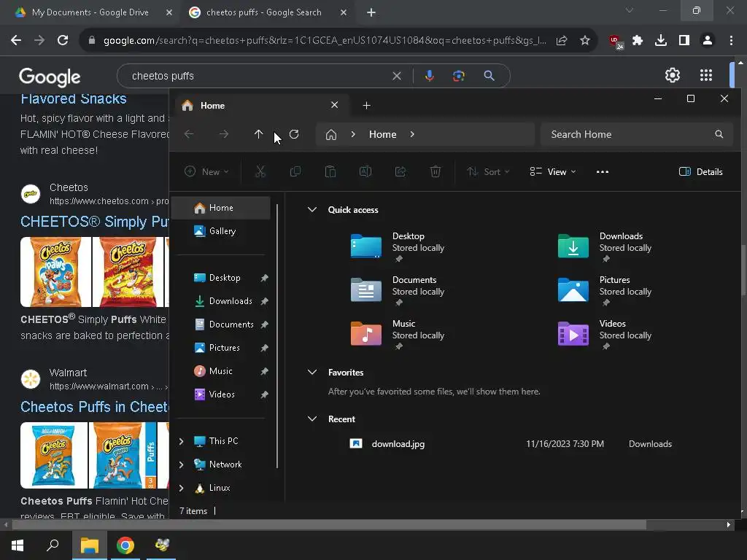This screenshot has height=560, width=747.
Task: Click the Rename icon in File Explorer toolbar
Action: 365,171
